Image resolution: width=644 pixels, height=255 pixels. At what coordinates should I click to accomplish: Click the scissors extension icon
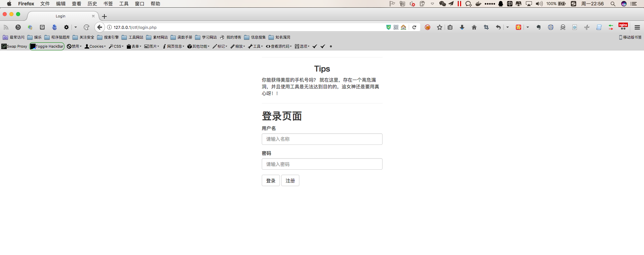(587, 27)
